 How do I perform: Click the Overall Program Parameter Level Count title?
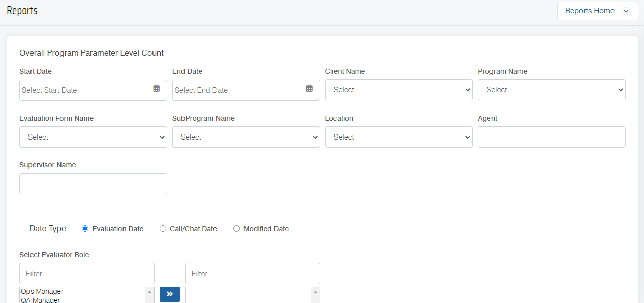(91, 53)
